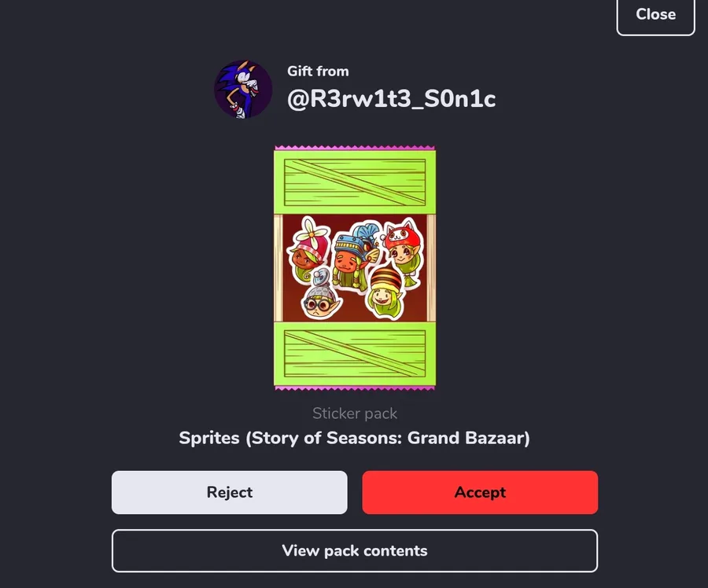Image resolution: width=708 pixels, height=588 pixels.
Task: Select the goggles-wearing sprite sticker
Action: tap(321, 294)
